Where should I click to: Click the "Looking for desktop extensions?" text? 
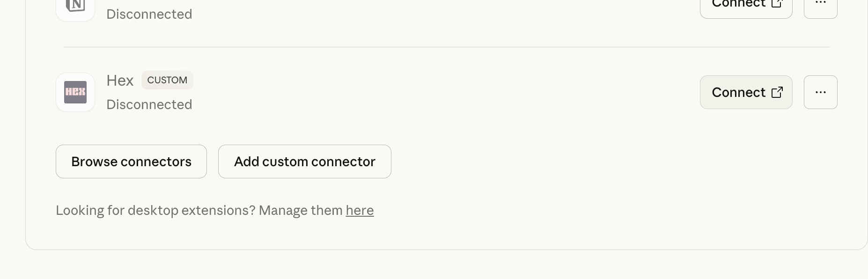(x=155, y=211)
